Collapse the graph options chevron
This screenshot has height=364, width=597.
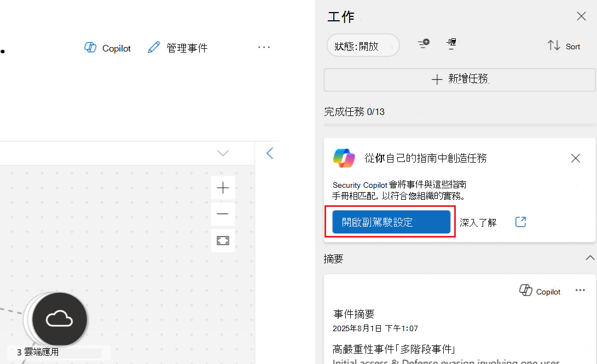click(x=222, y=153)
